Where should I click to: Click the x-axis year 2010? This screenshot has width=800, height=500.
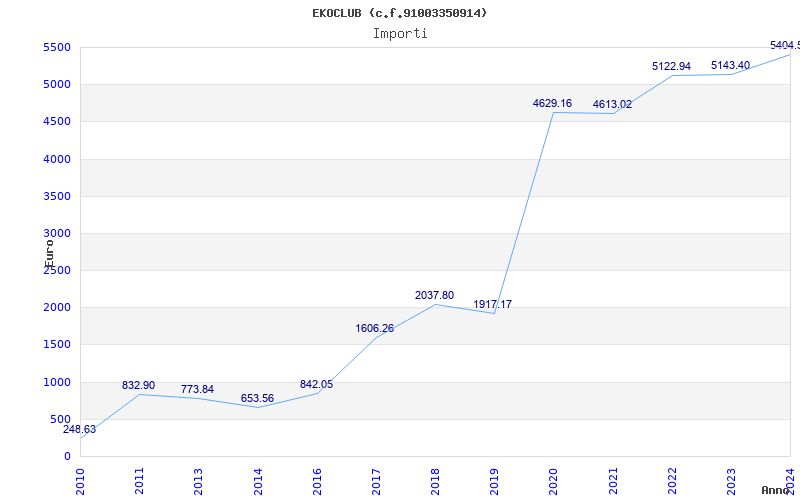(80, 481)
